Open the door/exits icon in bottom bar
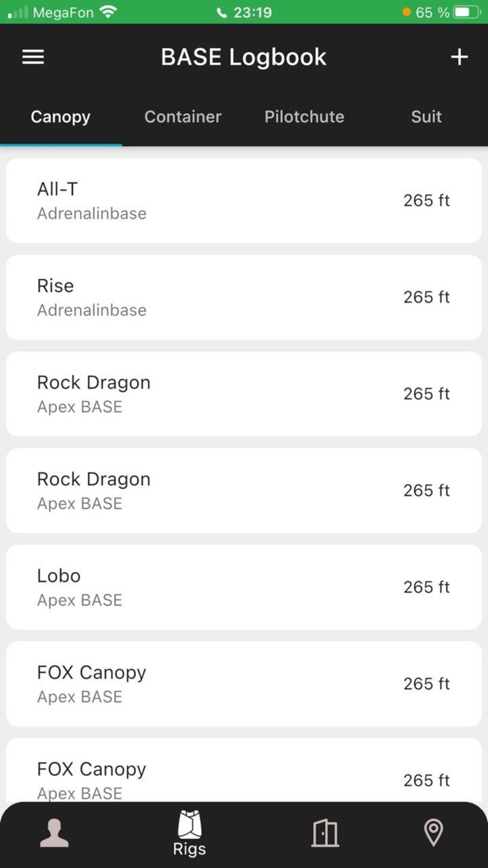The image size is (488, 868). pos(325,832)
